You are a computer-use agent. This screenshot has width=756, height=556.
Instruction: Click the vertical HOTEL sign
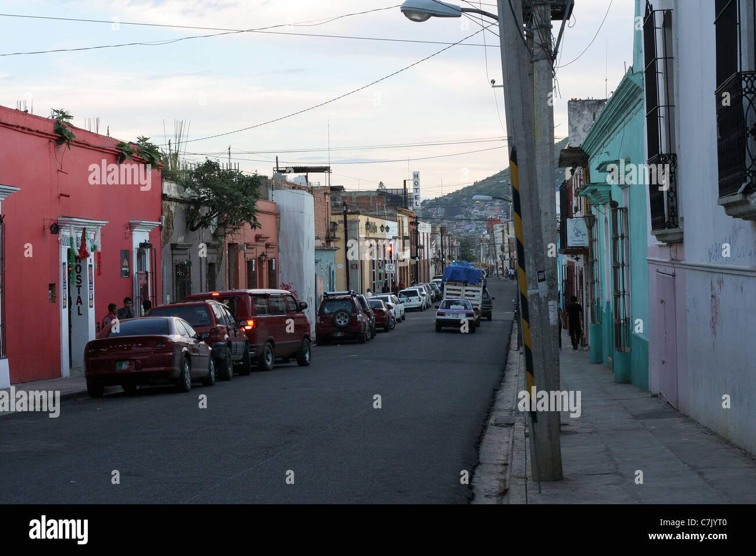(x=416, y=190)
